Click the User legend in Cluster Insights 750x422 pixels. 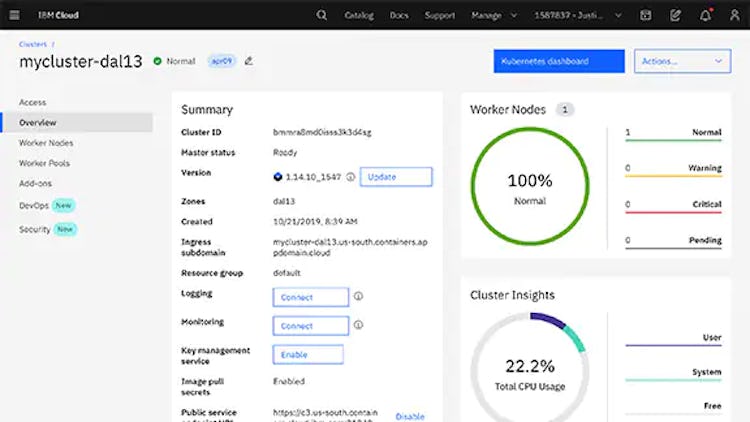673,339
